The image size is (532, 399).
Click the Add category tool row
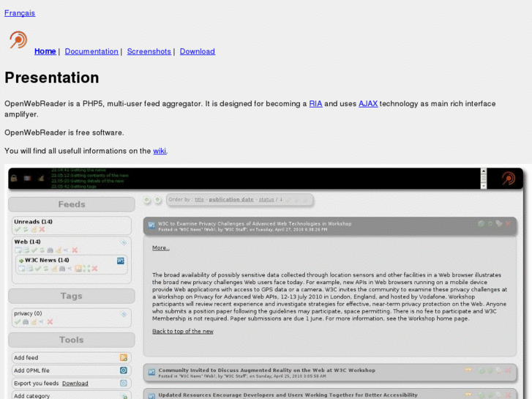coord(72,395)
